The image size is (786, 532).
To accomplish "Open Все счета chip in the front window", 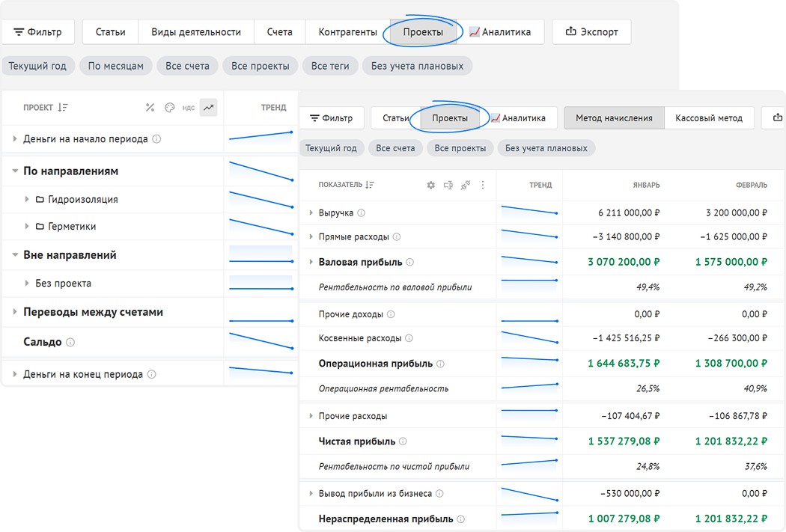I will pos(395,148).
